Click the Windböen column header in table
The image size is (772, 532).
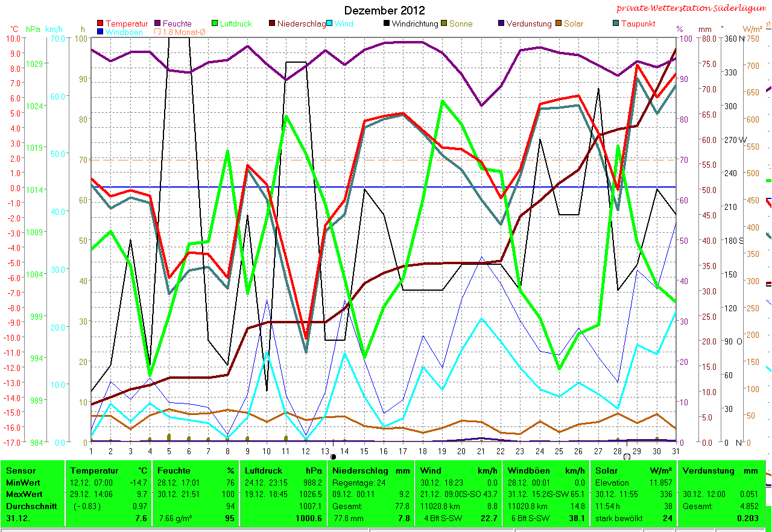[526, 470]
